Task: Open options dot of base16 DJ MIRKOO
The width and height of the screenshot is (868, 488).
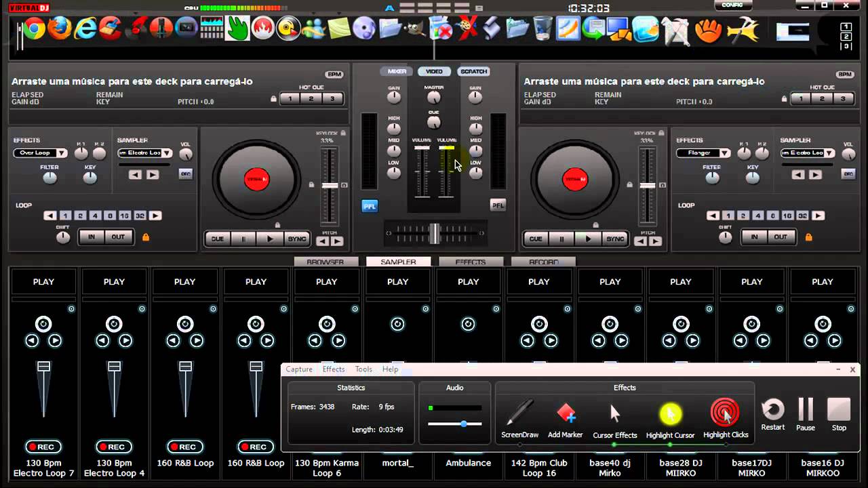Action: click(850, 309)
